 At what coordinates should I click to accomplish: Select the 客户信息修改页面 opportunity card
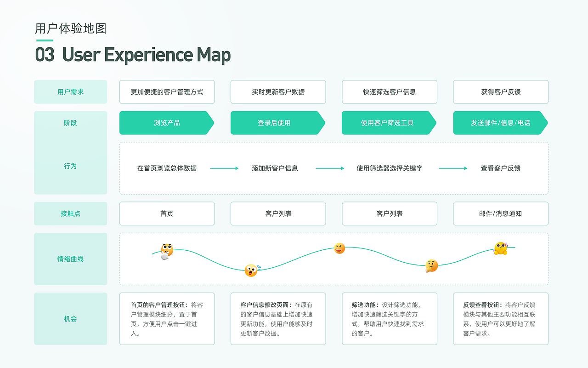pyautogui.click(x=278, y=319)
